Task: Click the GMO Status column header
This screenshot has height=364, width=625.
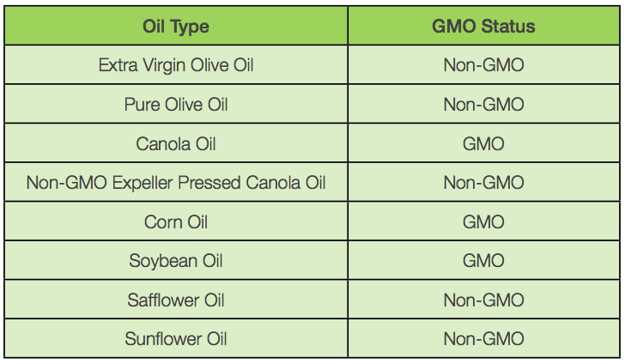Action: point(483,26)
